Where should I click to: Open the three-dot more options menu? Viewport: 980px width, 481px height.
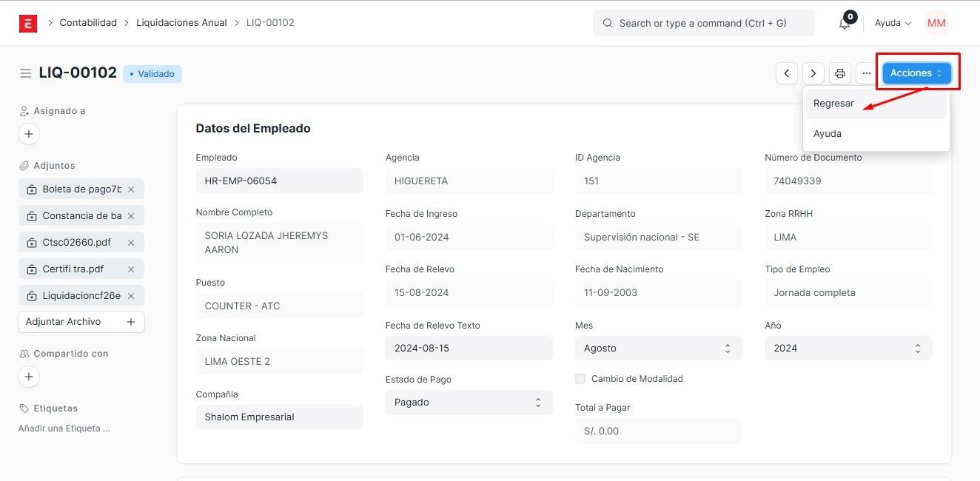coord(866,73)
